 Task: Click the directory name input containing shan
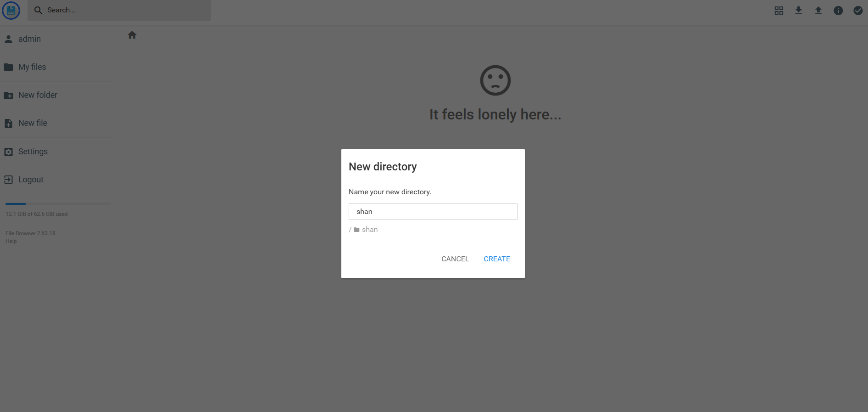click(x=433, y=212)
